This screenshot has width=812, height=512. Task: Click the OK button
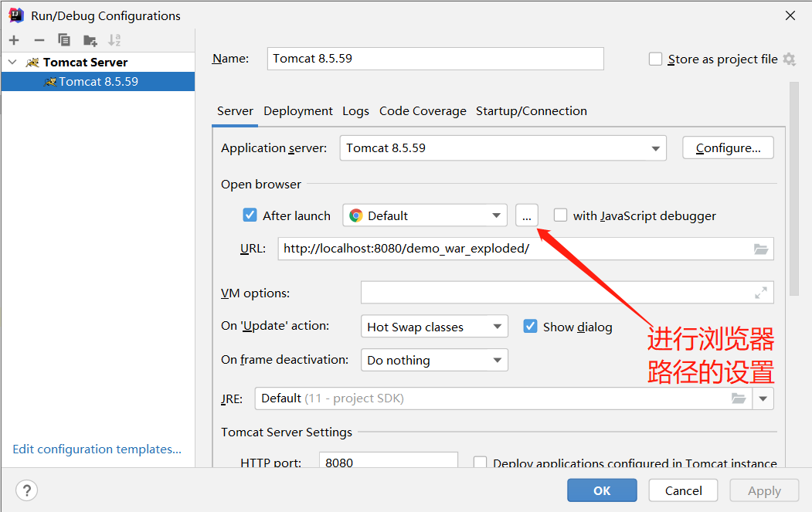(x=602, y=490)
